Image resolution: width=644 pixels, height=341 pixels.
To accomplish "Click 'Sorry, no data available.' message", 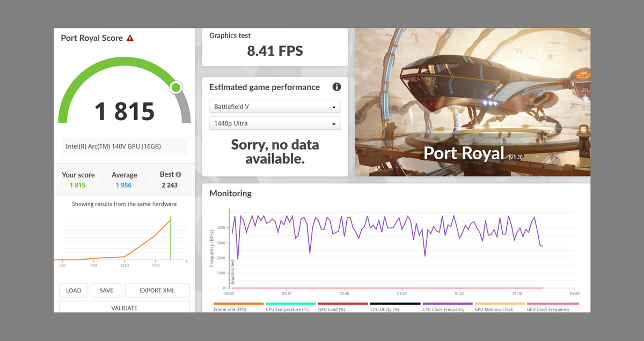I will 275,152.
